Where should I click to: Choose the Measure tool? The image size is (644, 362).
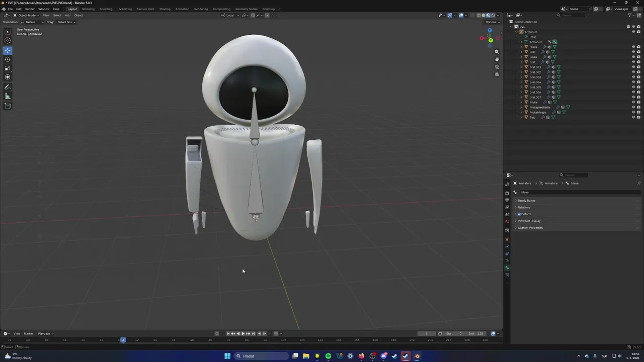pos(8,96)
